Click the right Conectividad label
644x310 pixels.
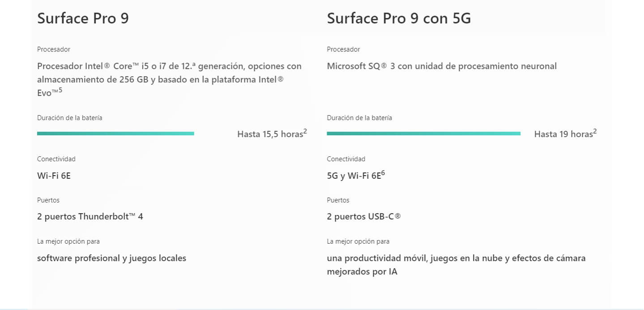pos(346,159)
